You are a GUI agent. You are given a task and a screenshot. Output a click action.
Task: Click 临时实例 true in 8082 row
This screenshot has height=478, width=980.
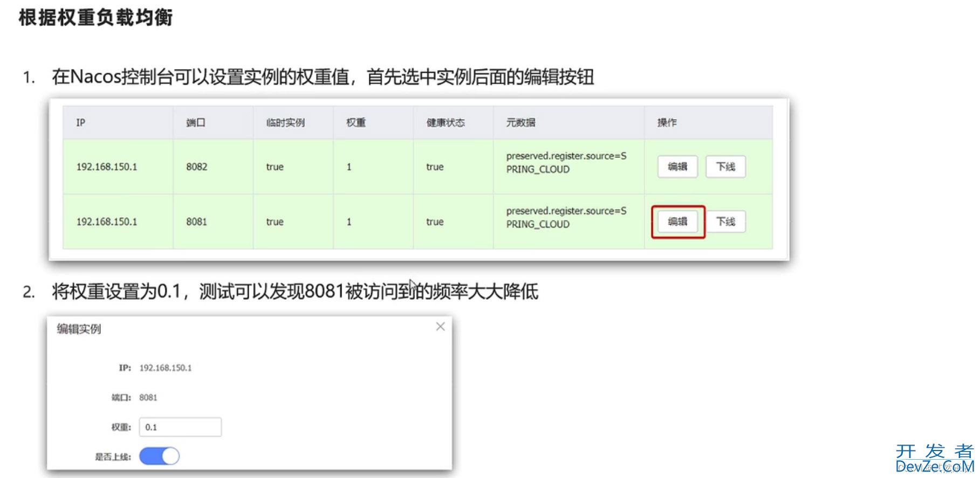tap(275, 167)
